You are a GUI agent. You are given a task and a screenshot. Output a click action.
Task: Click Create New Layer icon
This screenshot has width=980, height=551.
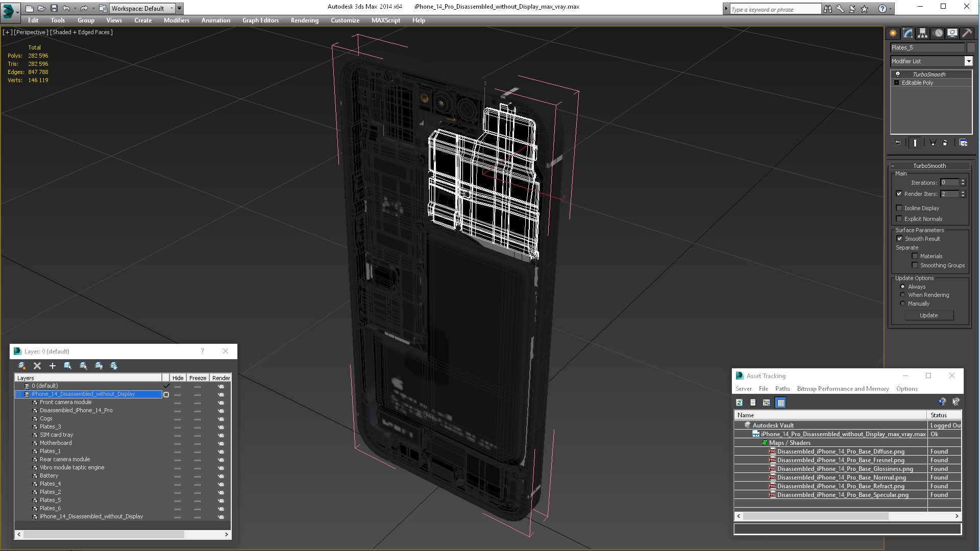[21, 366]
